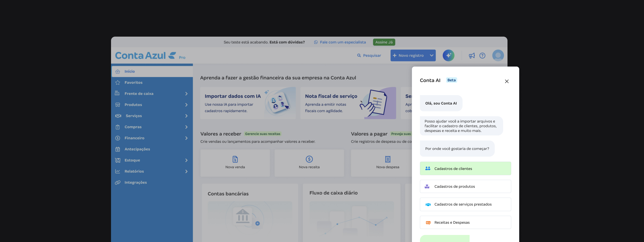Expand the Serviços submenu chevron
The height and width of the screenshot is (242, 644).
[x=186, y=116]
